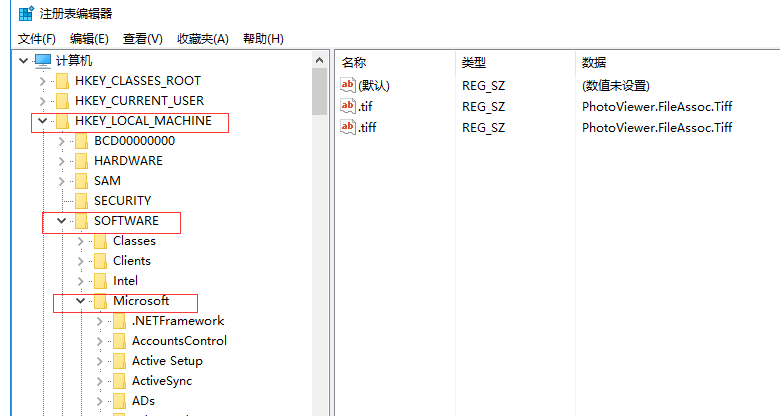Click the (默认) string value icon
This screenshot has height=416, width=780.
pyautogui.click(x=348, y=85)
